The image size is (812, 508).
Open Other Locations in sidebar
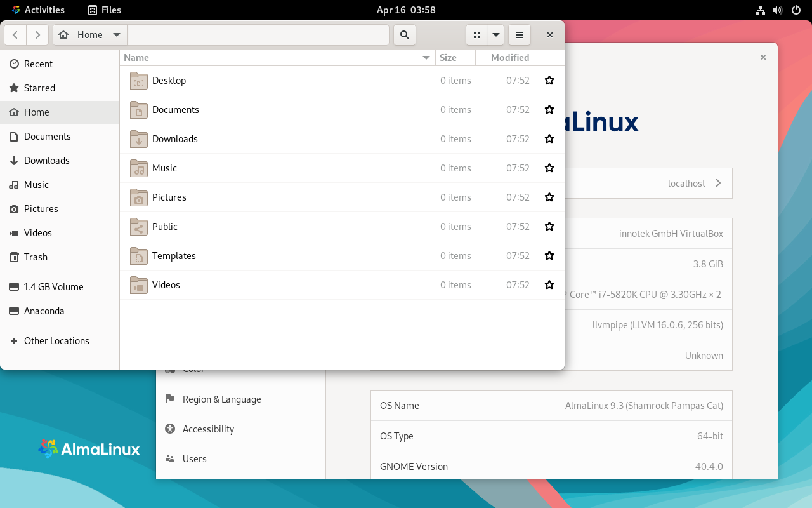tap(56, 341)
